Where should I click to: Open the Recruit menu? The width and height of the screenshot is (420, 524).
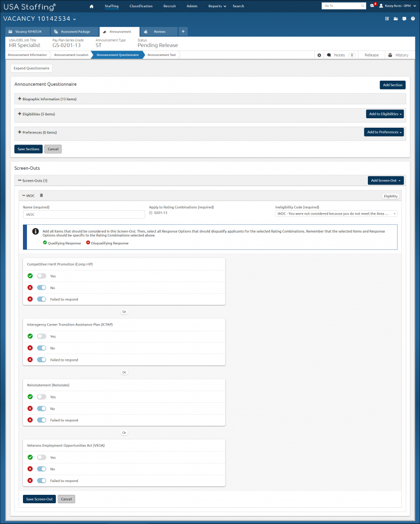click(x=170, y=6)
